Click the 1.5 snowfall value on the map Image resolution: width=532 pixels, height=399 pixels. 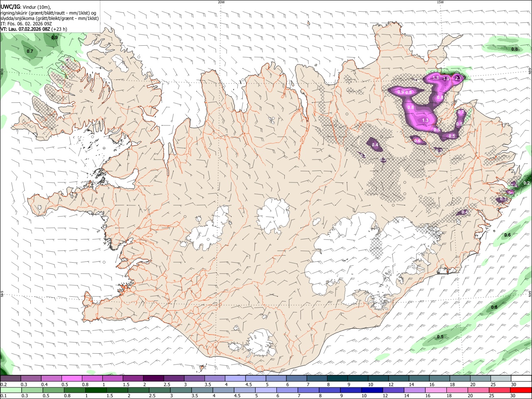pyautogui.click(x=446, y=79)
